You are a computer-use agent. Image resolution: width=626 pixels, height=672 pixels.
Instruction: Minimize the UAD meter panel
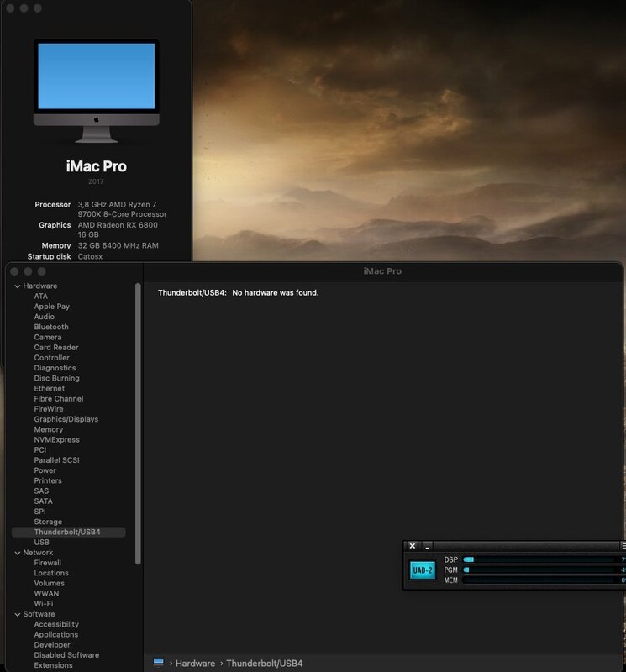(x=427, y=546)
